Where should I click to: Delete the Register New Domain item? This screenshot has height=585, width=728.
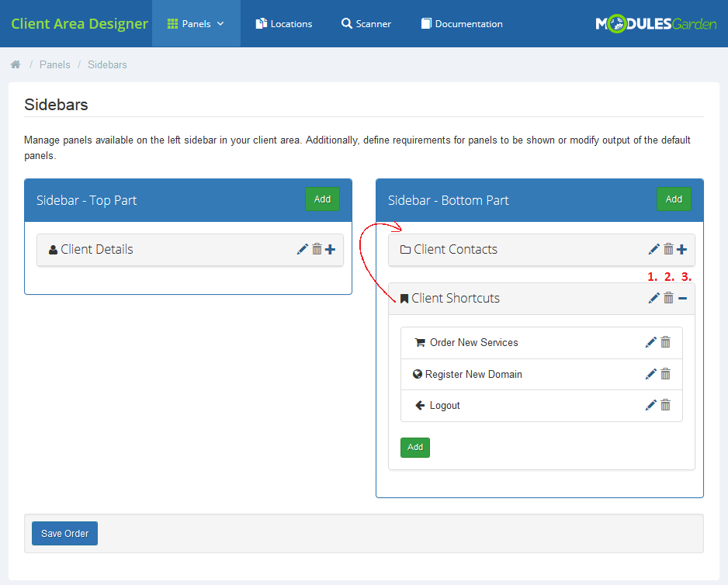(x=665, y=374)
